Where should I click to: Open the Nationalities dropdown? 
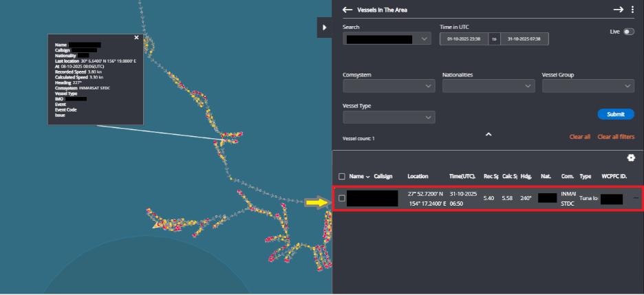point(489,86)
